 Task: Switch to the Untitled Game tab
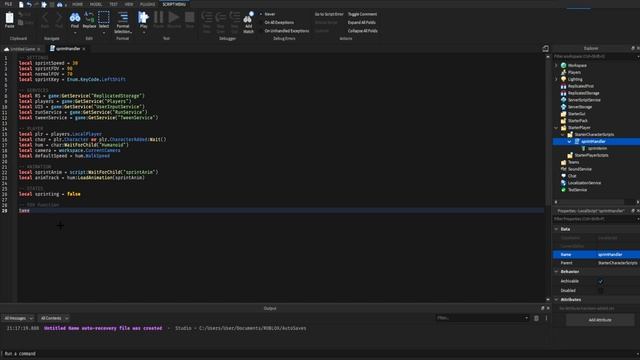pos(22,49)
